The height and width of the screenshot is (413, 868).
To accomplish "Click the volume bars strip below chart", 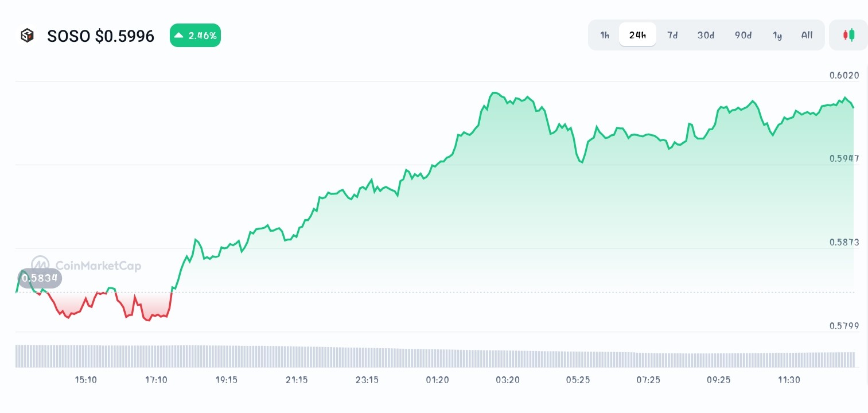I will pos(435,356).
